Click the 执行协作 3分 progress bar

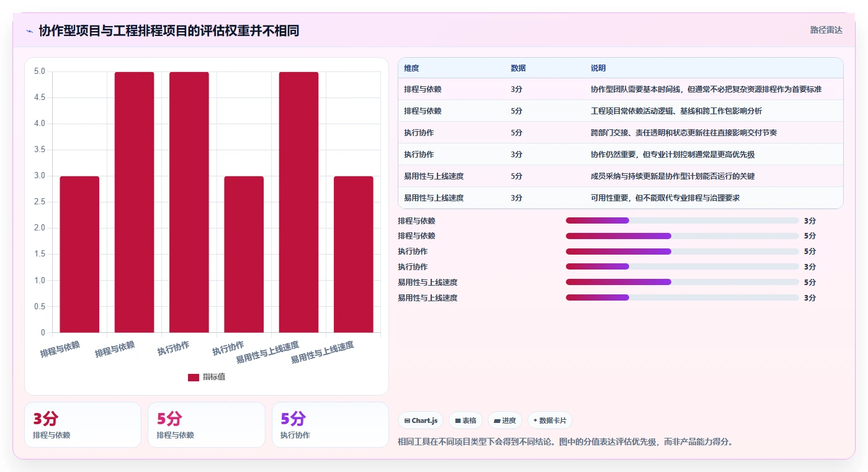pyautogui.click(x=682, y=267)
